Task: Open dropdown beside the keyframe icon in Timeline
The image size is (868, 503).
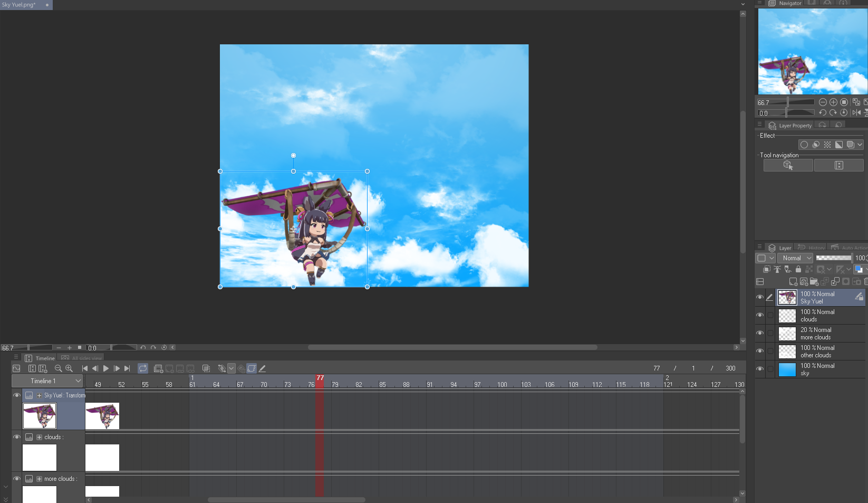Action: point(232,368)
